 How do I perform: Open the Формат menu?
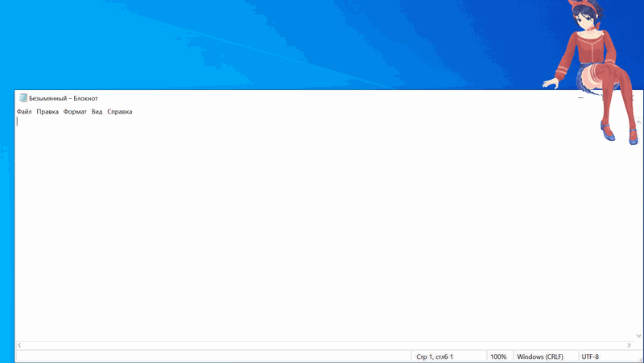pyautogui.click(x=75, y=112)
